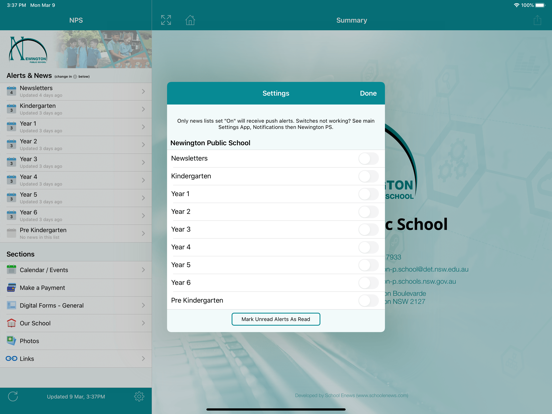Check the Wi-Fi status icon
Viewport: 552px width, 414px height.
point(516,5)
